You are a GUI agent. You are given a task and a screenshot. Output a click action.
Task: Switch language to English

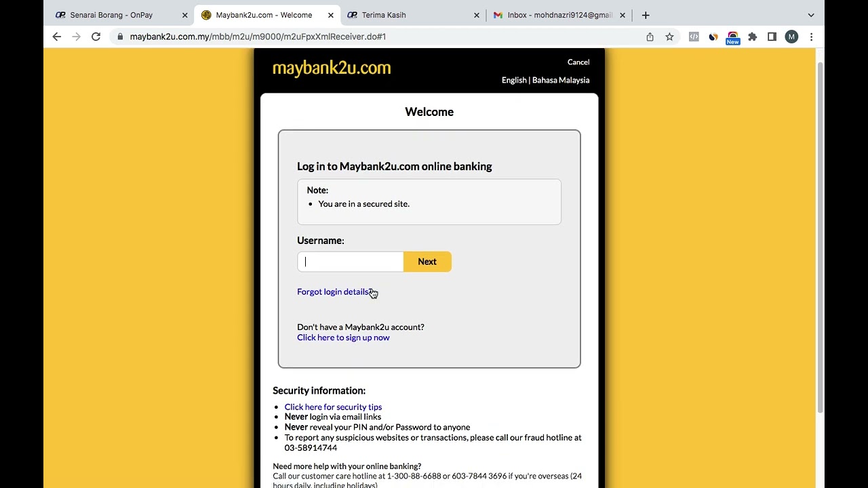click(x=514, y=80)
